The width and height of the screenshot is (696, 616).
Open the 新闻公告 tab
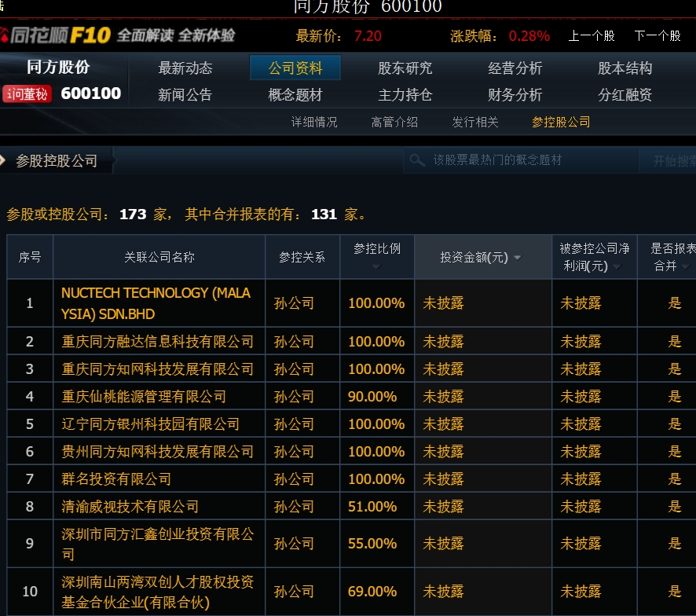point(185,94)
